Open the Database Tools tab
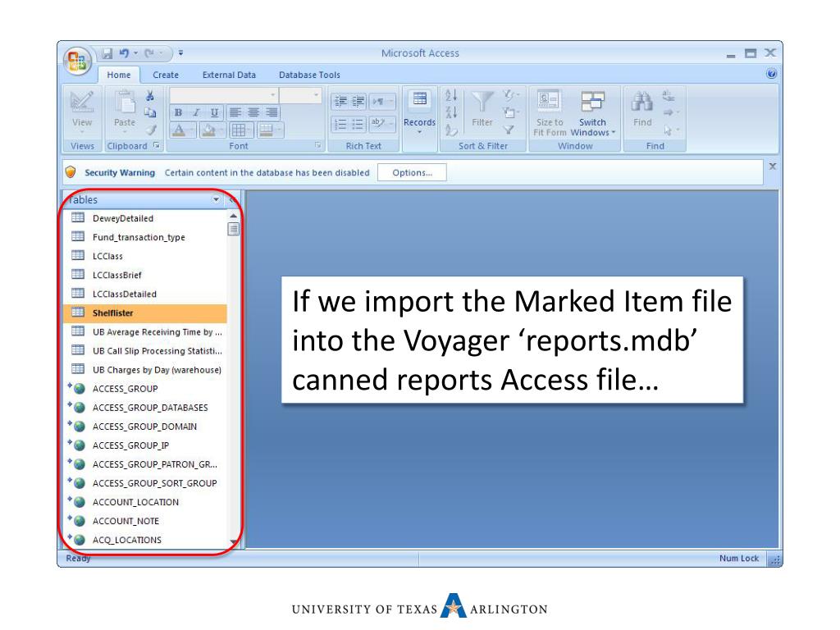Image resolution: width=840 pixels, height=630 pixels. [x=309, y=75]
